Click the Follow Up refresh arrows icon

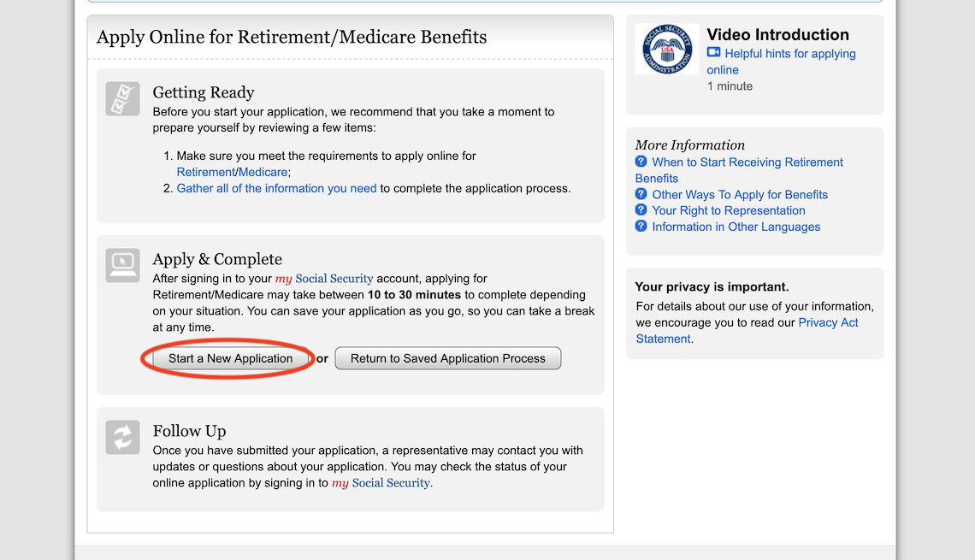pyautogui.click(x=122, y=437)
